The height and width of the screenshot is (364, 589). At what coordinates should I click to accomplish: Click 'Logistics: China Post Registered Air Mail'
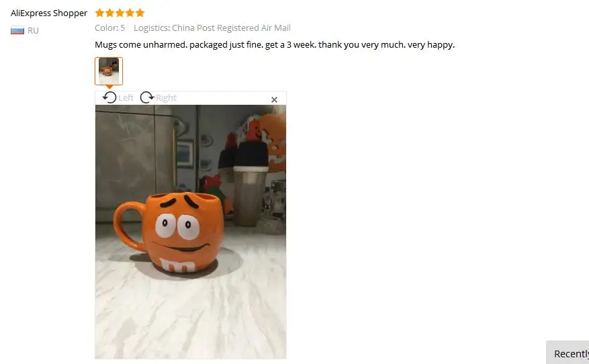point(212,28)
